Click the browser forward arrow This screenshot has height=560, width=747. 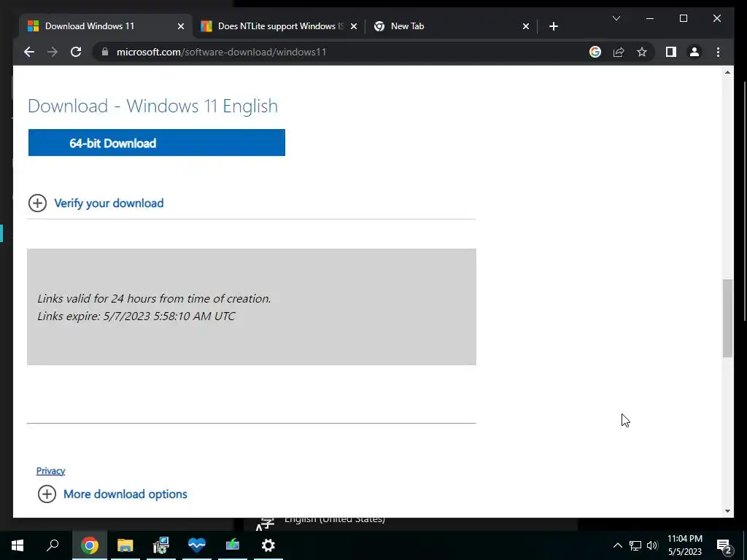tap(53, 52)
